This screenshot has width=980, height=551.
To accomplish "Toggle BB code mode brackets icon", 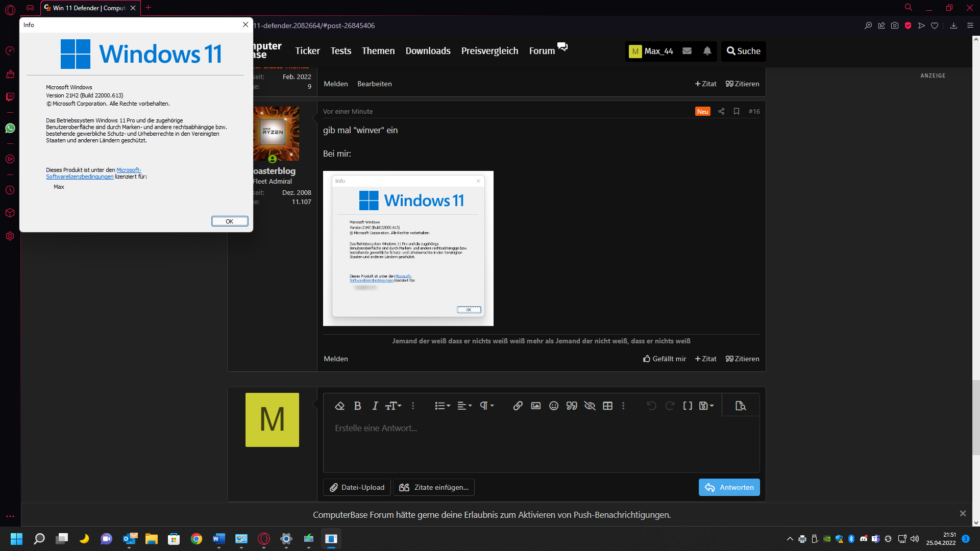I will pyautogui.click(x=688, y=406).
